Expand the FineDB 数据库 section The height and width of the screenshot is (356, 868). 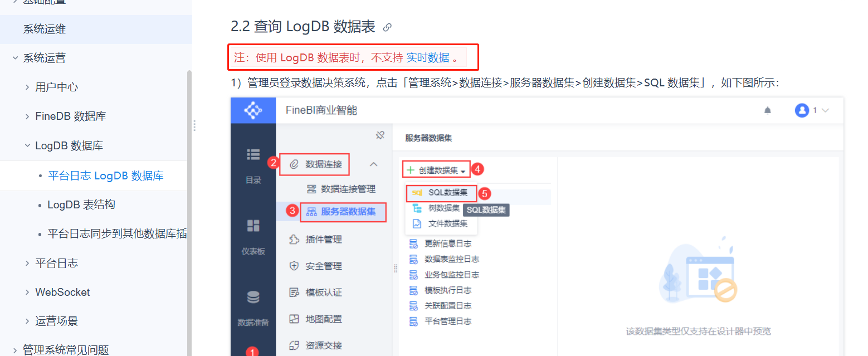click(x=27, y=116)
